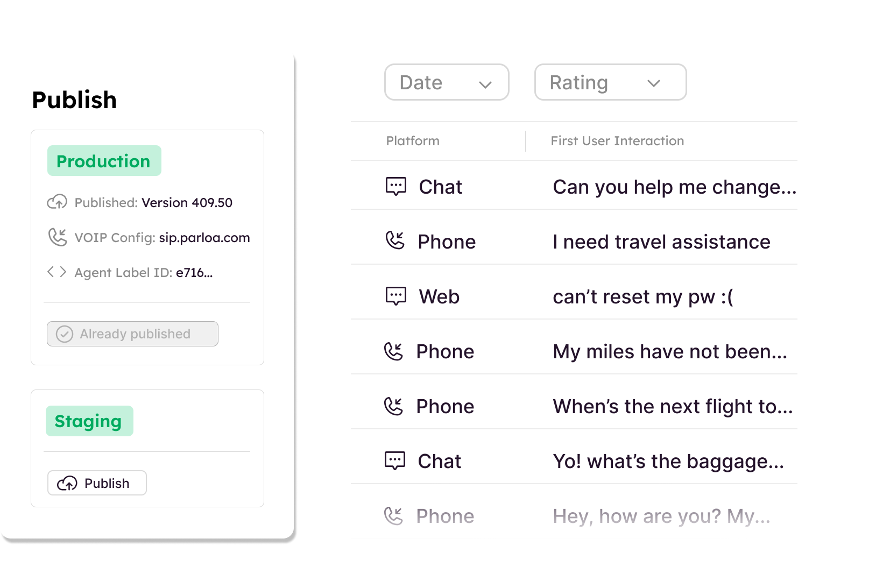Viewport: 890px width, 588px height.
Task: Publish the Staging environment
Action: [97, 483]
